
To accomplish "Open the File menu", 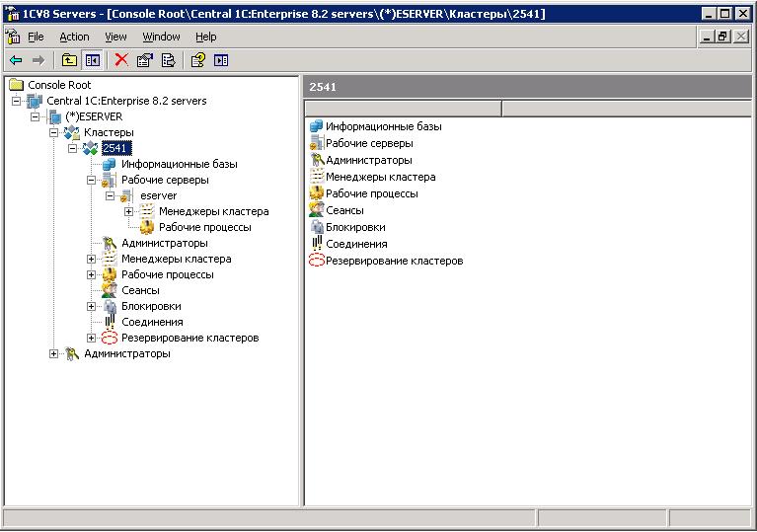I will [36, 37].
